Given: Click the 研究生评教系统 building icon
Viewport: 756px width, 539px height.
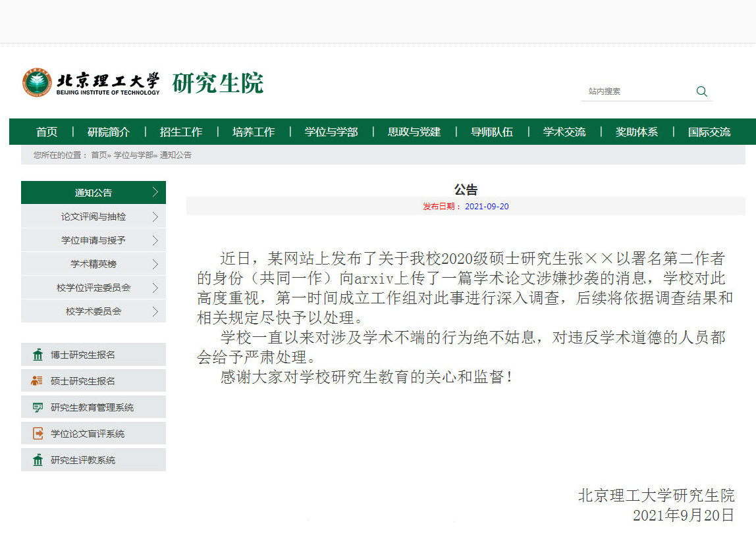Looking at the screenshot, I should point(38,460).
